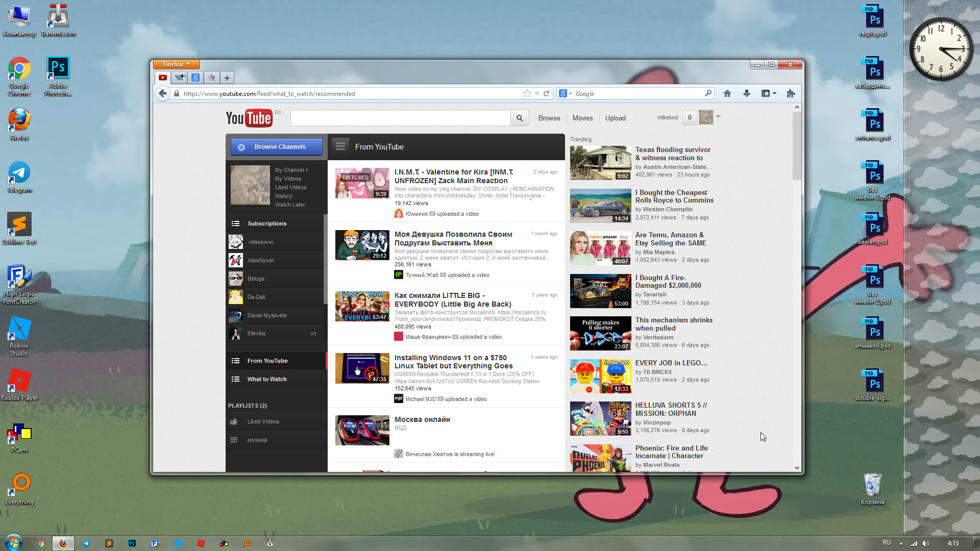Open bookmarks menu dropdown arrow

pyautogui.click(x=774, y=93)
